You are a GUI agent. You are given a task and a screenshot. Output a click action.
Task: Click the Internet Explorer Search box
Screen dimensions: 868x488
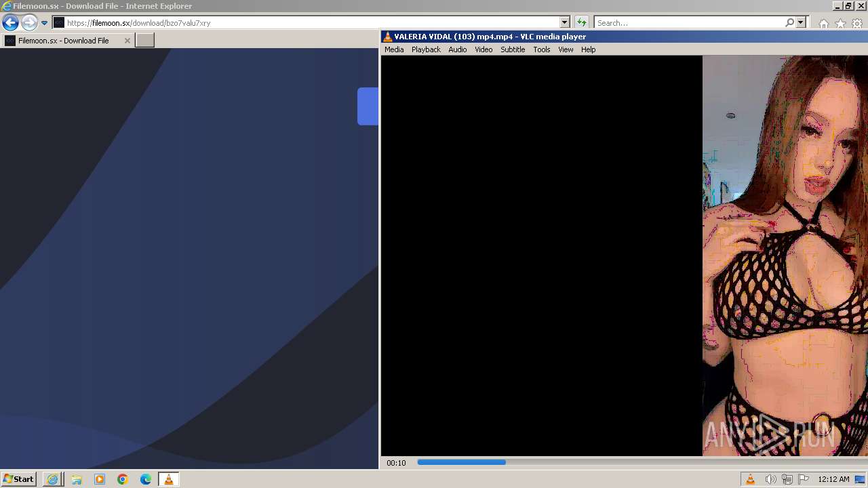pyautogui.click(x=689, y=22)
